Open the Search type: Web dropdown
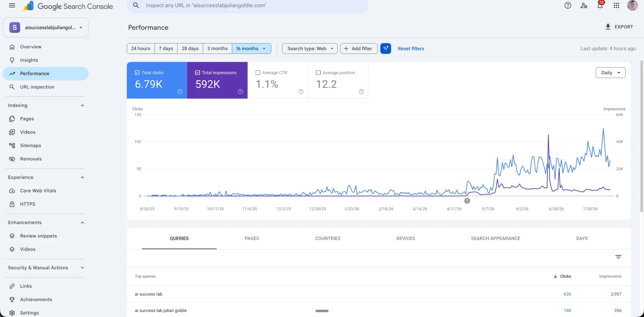 pos(310,49)
